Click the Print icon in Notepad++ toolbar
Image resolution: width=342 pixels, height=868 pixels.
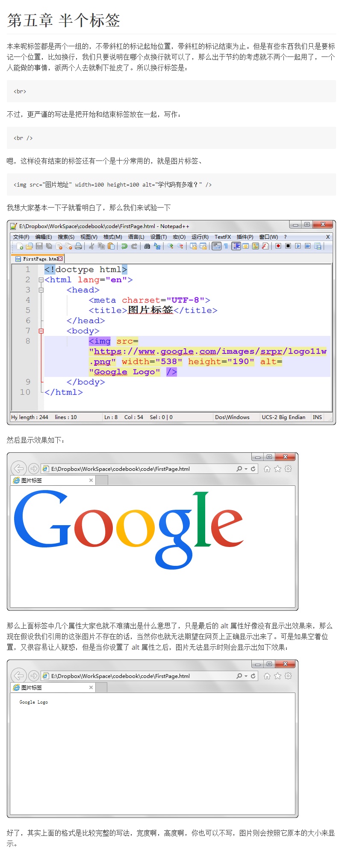coord(78,246)
